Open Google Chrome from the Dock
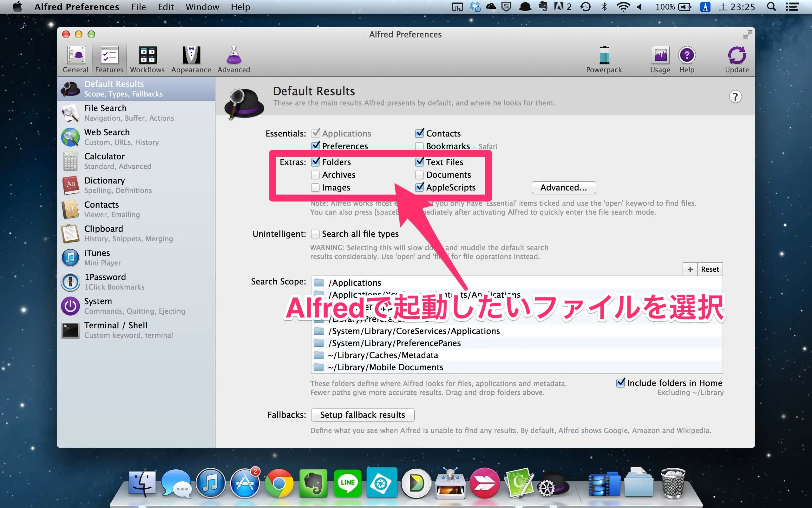The width and height of the screenshot is (812, 508). click(279, 484)
